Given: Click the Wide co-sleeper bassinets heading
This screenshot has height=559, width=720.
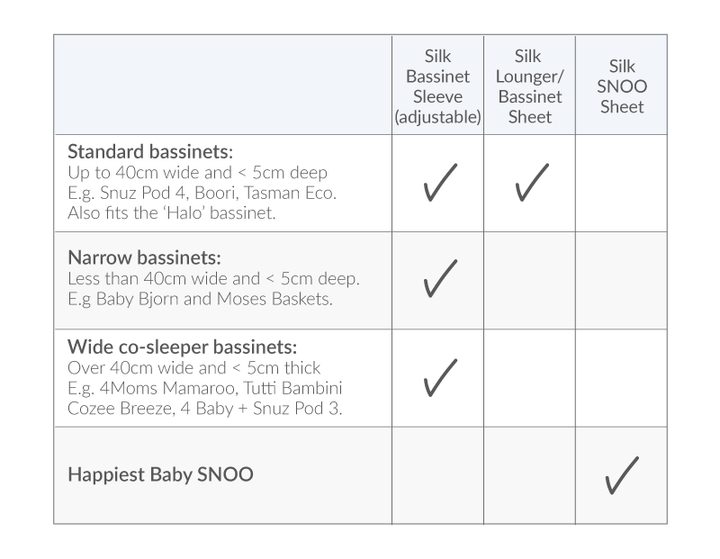Looking at the screenshot, I should (182, 347).
